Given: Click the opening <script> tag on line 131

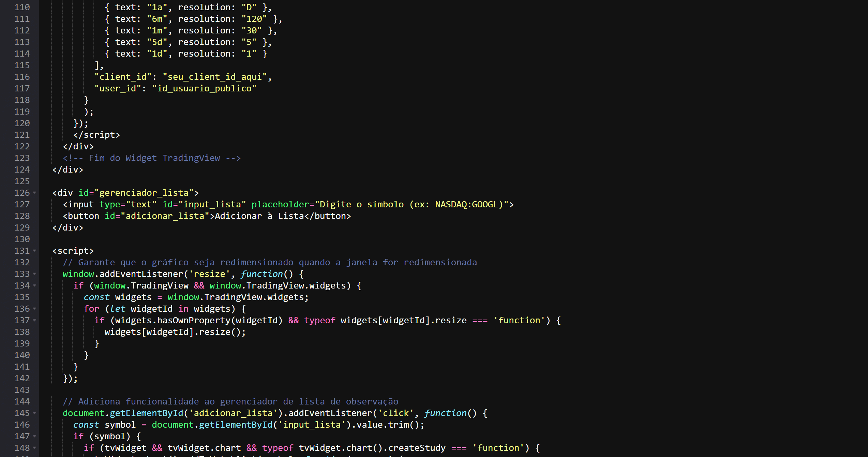Looking at the screenshot, I should (x=73, y=251).
